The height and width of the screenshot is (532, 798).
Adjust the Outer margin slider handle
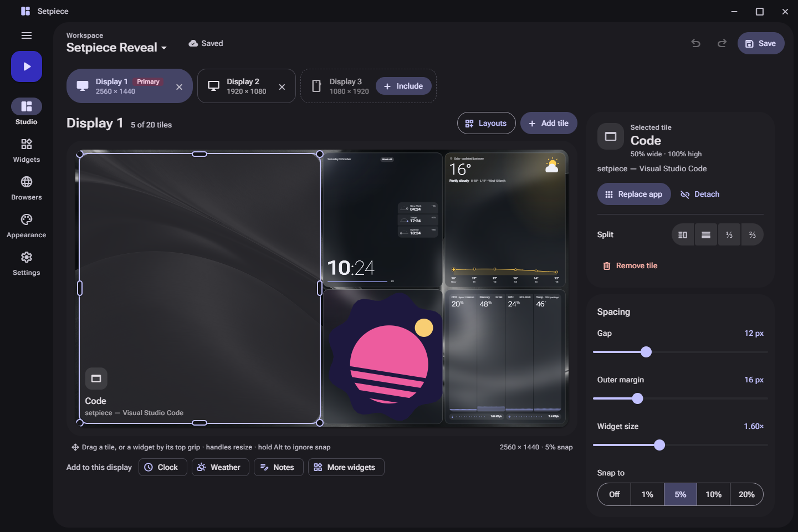point(638,398)
